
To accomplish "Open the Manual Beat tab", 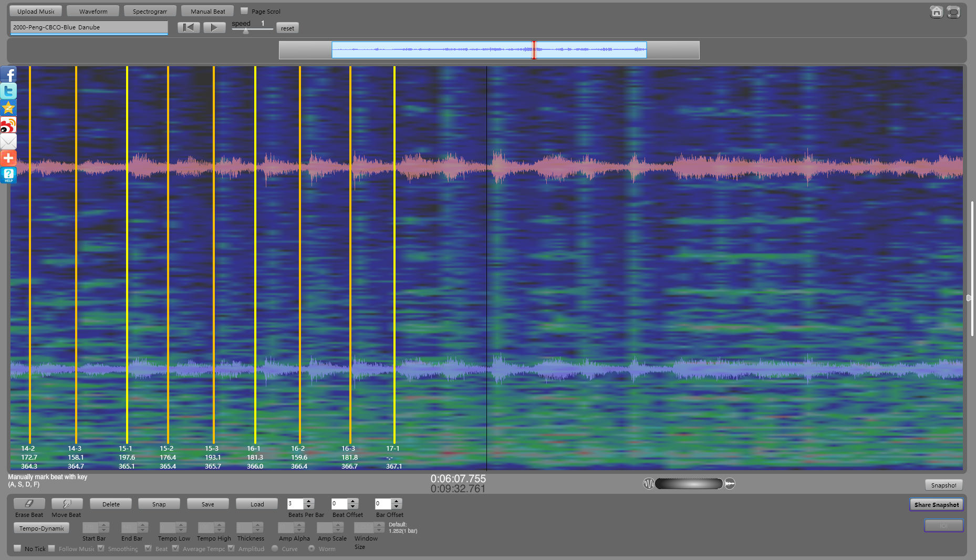I will point(207,11).
